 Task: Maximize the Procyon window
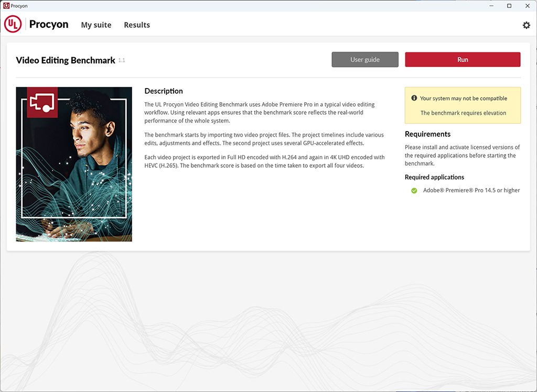pos(509,6)
